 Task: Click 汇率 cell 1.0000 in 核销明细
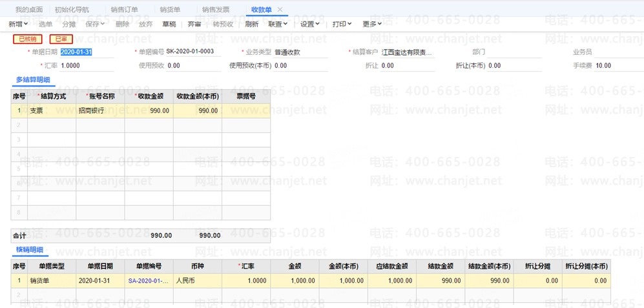click(246, 281)
